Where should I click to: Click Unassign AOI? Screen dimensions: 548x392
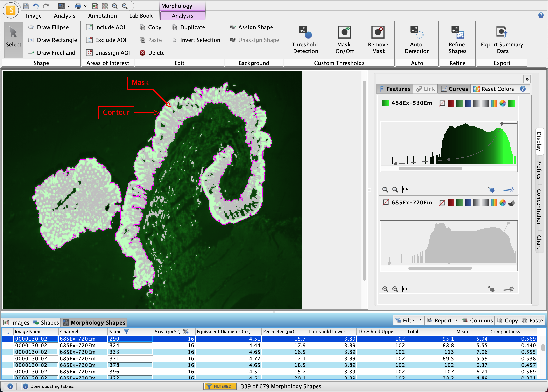coord(108,53)
